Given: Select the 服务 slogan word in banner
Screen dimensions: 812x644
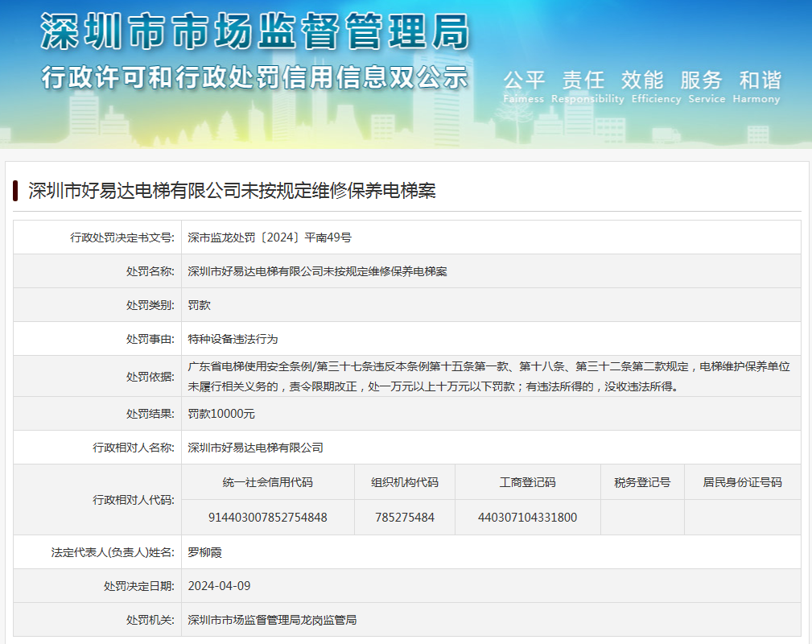Looking at the screenshot, I should pos(701,80).
